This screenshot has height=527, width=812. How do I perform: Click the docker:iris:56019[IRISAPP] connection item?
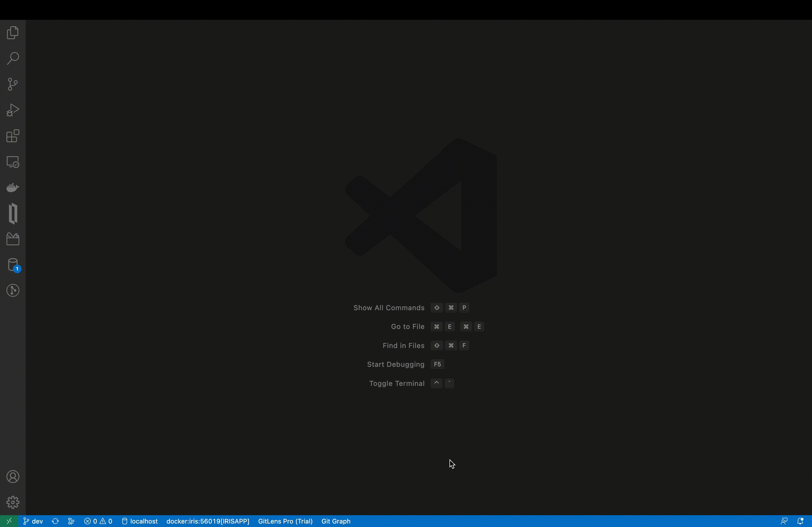click(x=208, y=521)
